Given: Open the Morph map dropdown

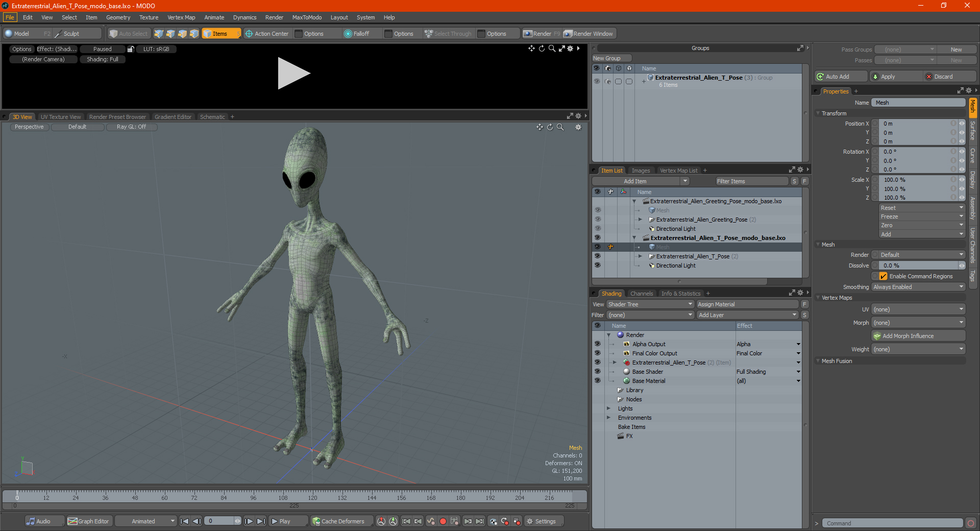Looking at the screenshot, I should click(918, 323).
